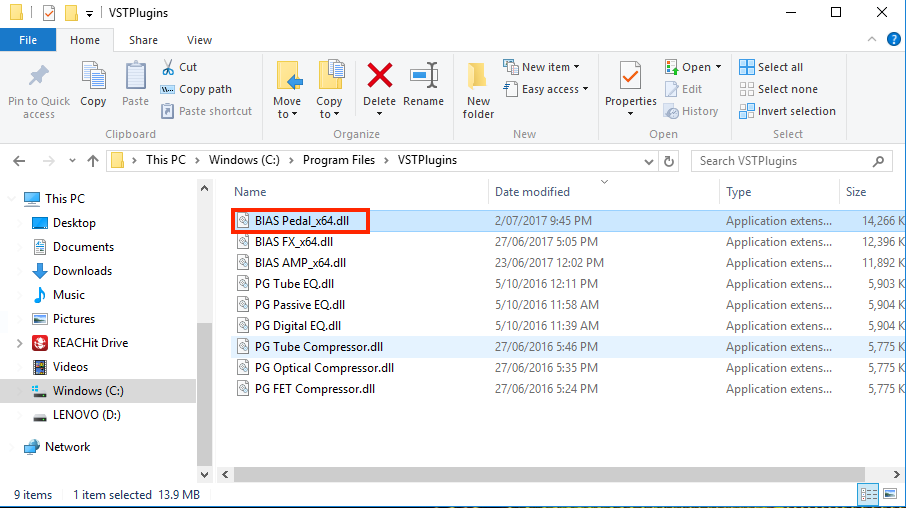Click Select all
The height and width of the screenshot is (508, 906).
(771, 67)
